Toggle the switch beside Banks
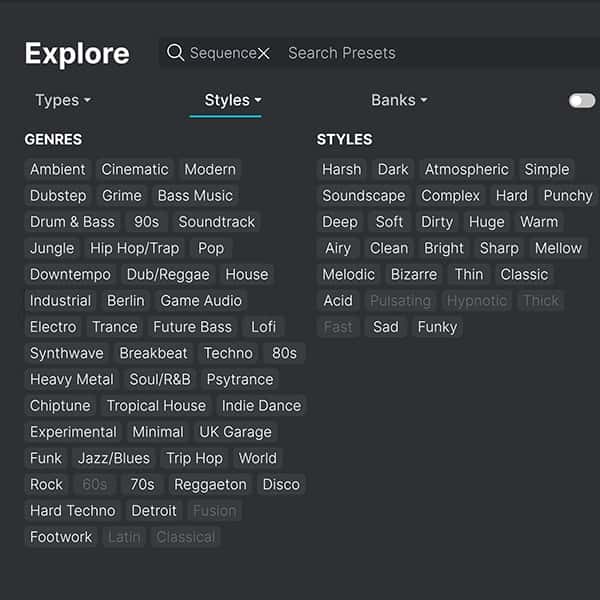This screenshot has height=600, width=600. click(581, 100)
